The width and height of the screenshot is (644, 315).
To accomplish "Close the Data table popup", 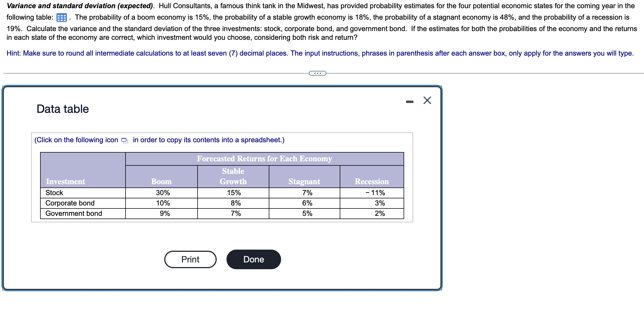I will click(x=427, y=100).
